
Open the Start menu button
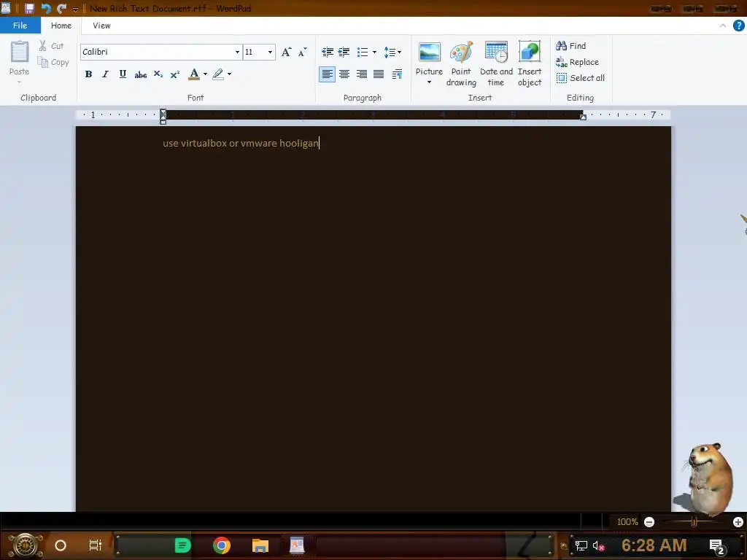coord(25,545)
